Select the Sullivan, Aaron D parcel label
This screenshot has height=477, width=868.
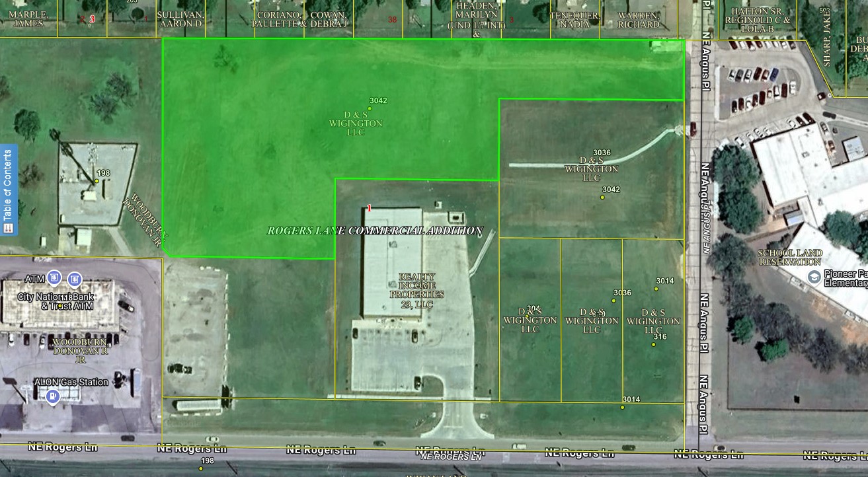click(x=180, y=19)
